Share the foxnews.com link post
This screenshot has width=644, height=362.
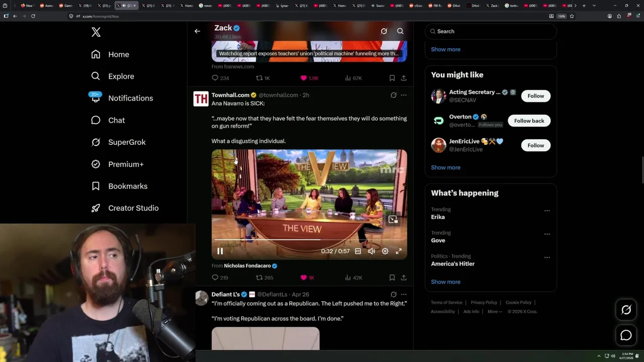[404, 78]
